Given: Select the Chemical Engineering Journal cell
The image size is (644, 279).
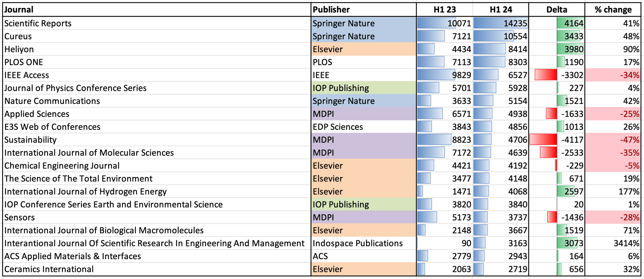Looking at the screenshot, I should pos(157,166).
